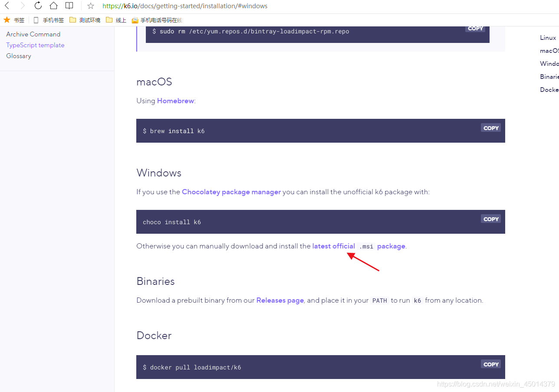Screen dimensions: 559x392
Task: Download latest official .msi package link
Action: click(358, 246)
